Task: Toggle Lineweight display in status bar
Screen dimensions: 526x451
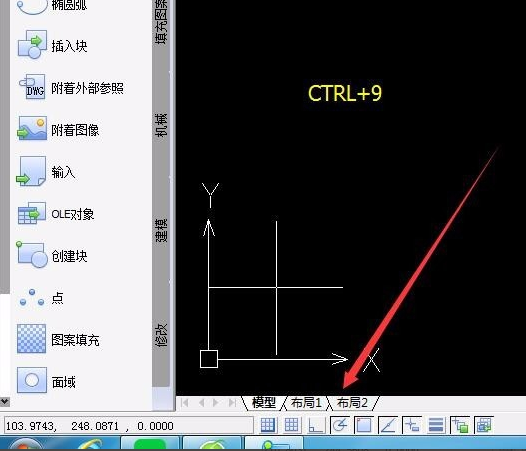Action: pyautogui.click(x=436, y=425)
